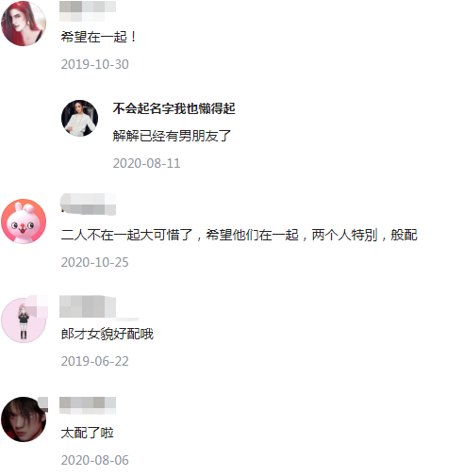463x476 pixels.
Task: Click the timestamp 2020-10-25
Action: (x=95, y=262)
